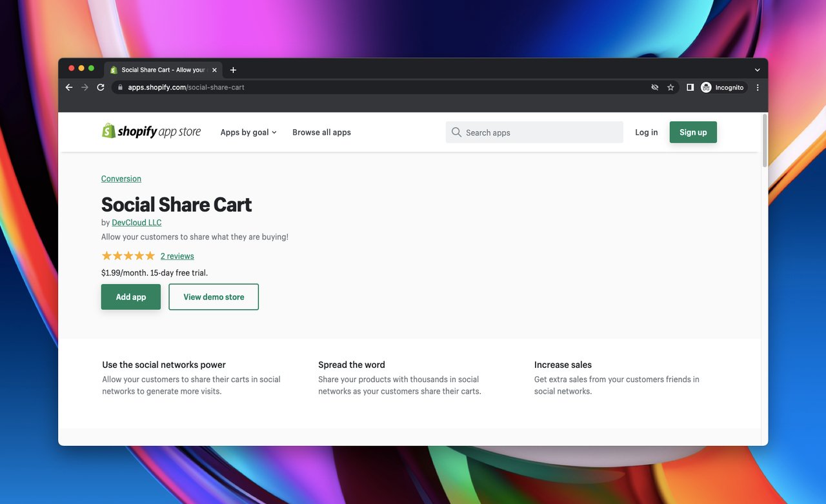Open the Chrome three-dot menu
Image resolution: width=826 pixels, height=504 pixels.
pyautogui.click(x=758, y=88)
